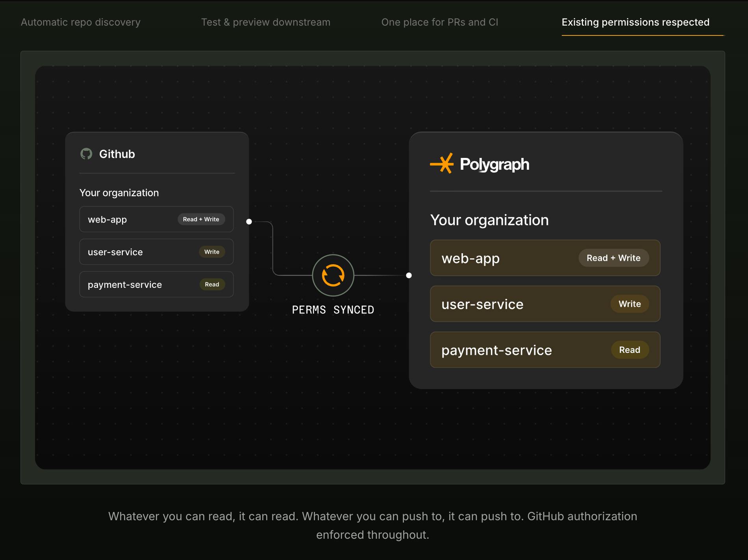Click the GitHub octocat logo icon
748x560 pixels.
(x=86, y=154)
